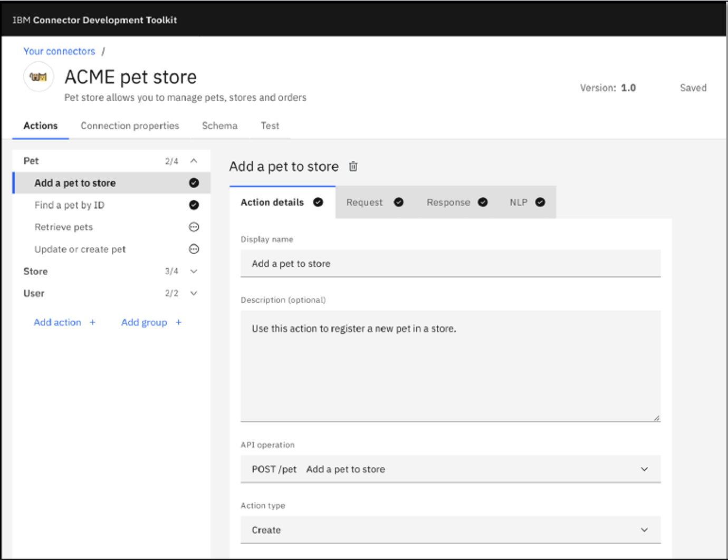Open the Schema tab

pos(219,126)
